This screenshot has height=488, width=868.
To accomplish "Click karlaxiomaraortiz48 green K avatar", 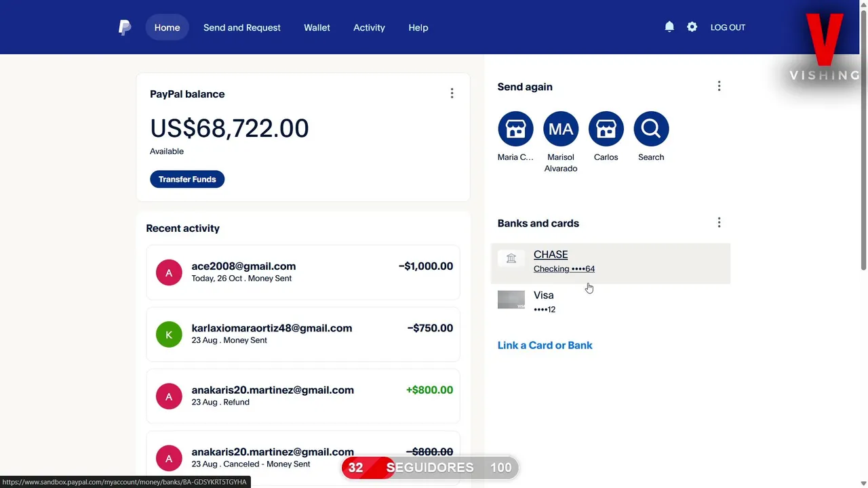I will click(x=169, y=334).
